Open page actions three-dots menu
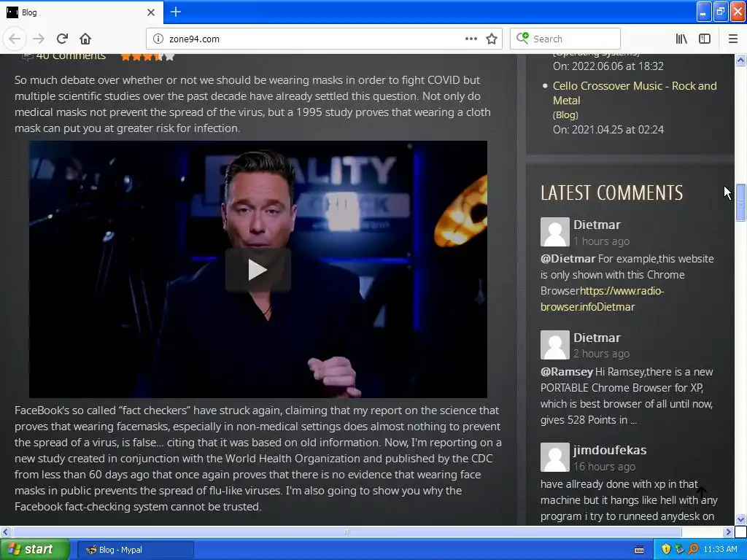 pyautogui.click(x=471, y=39)
